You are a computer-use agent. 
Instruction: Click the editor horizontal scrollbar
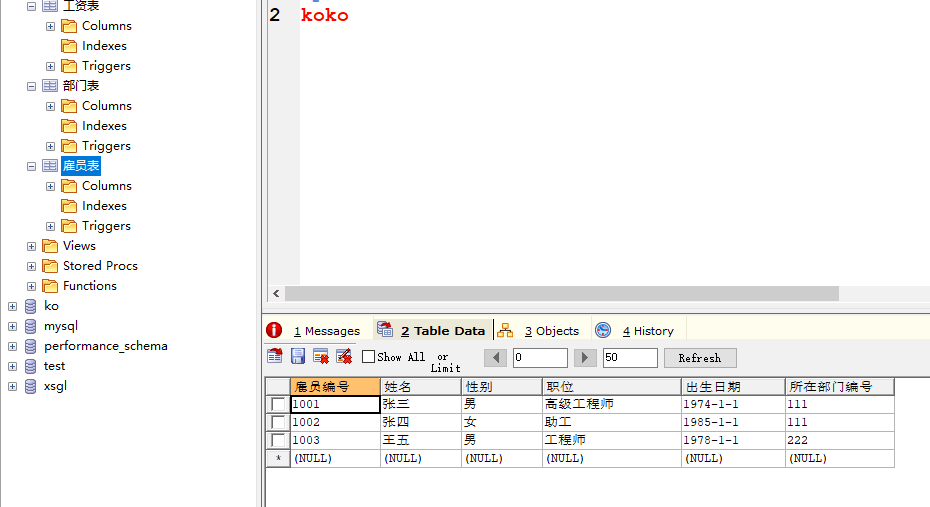[x=560, y=294]
